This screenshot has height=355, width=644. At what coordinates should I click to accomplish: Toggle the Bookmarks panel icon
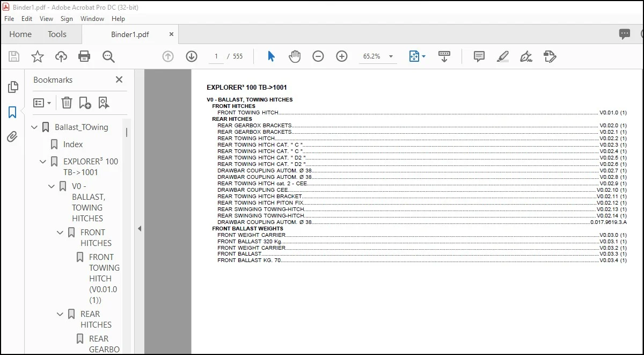tap(12, 112)
